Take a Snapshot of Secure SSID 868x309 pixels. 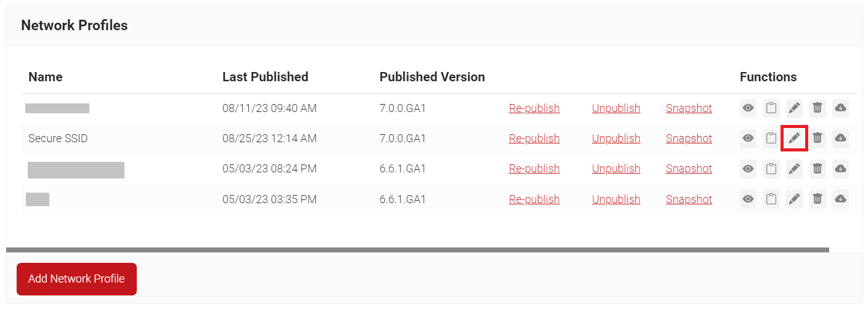coord(689,138)
